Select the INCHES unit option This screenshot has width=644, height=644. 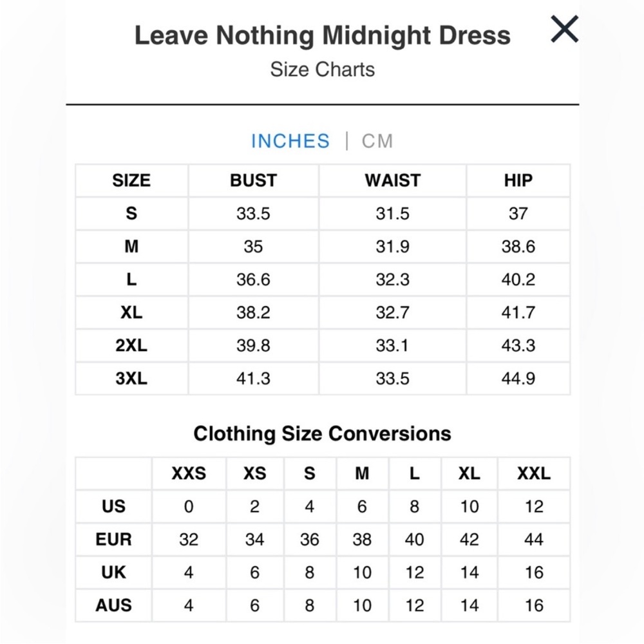290,141
